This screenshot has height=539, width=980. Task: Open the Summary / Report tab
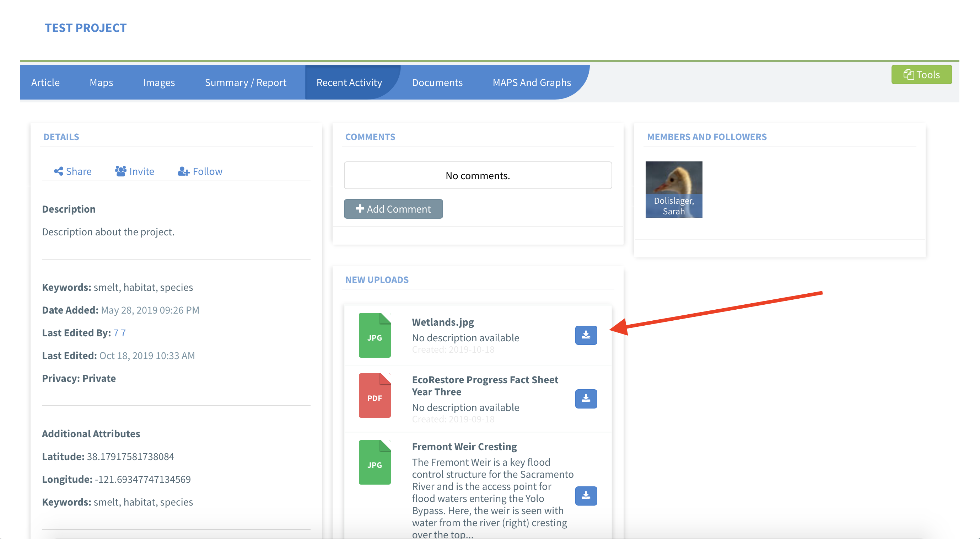[x=246, y=82]
